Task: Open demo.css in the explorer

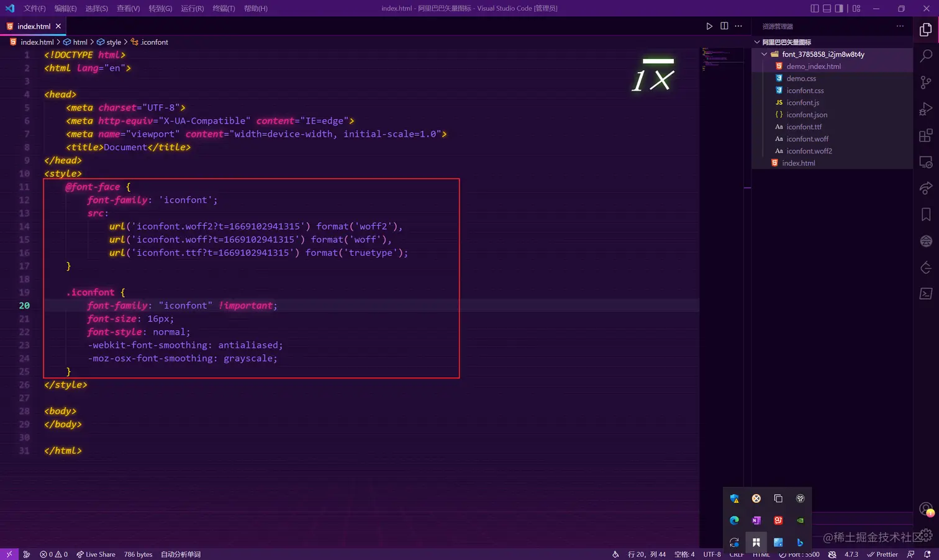Action: 832,78
